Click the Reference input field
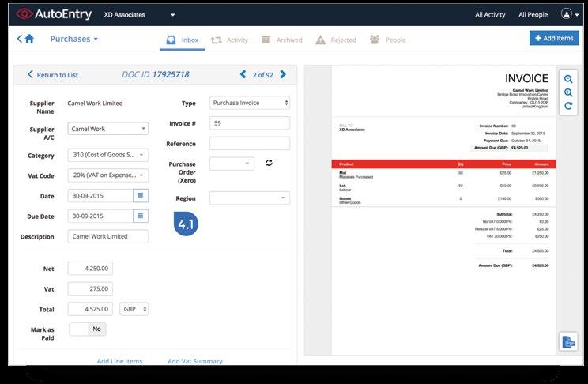588x384 pixels. pyautogui.click(x=250, y=143)
